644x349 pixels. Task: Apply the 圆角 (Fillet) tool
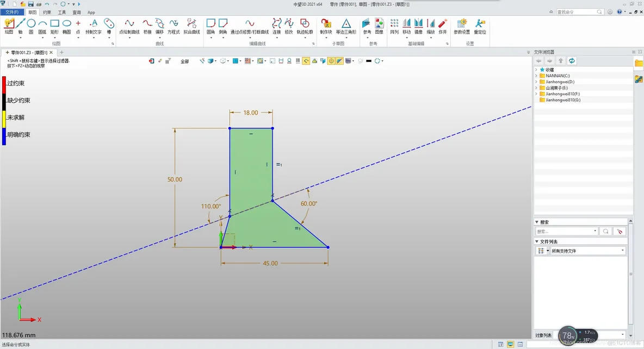(x=210, y=26)
